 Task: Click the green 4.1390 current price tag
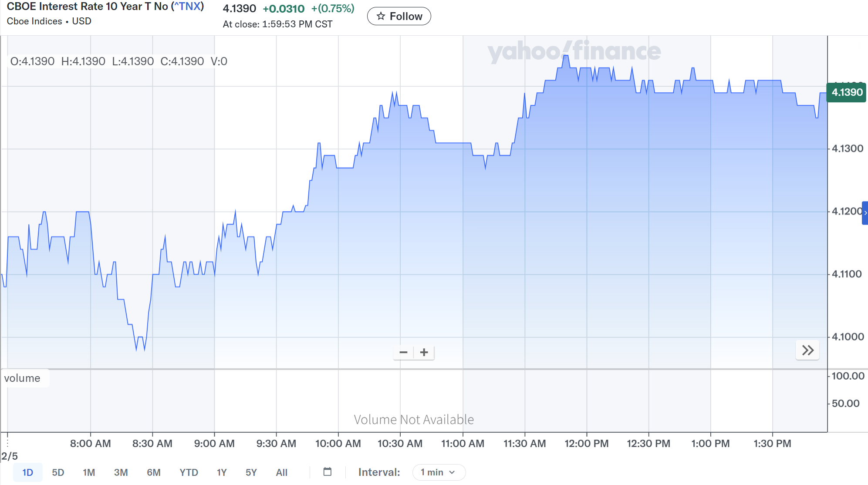(846, 92)
